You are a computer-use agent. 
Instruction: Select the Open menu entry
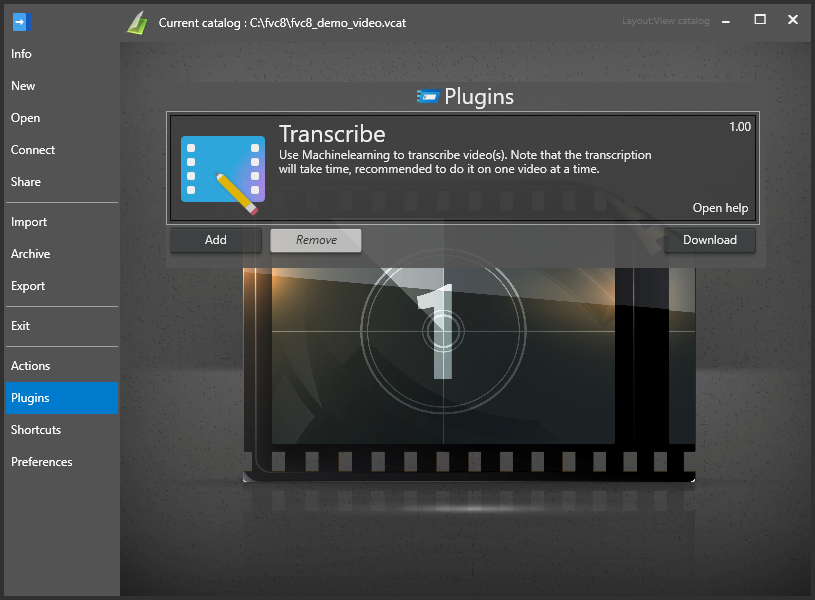pos(26,118)
